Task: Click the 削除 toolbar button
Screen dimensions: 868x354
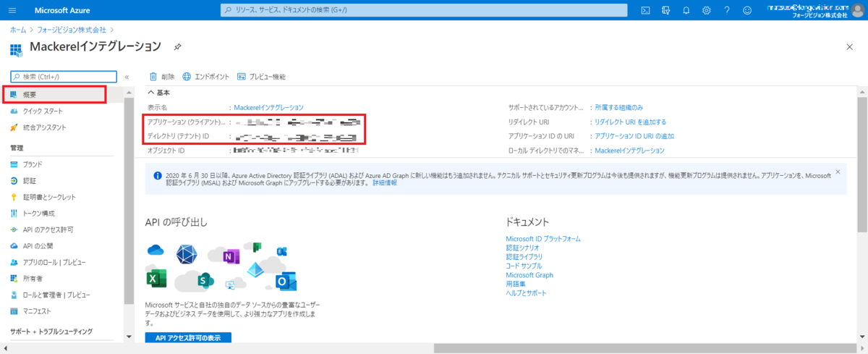Action: point(161,76)
